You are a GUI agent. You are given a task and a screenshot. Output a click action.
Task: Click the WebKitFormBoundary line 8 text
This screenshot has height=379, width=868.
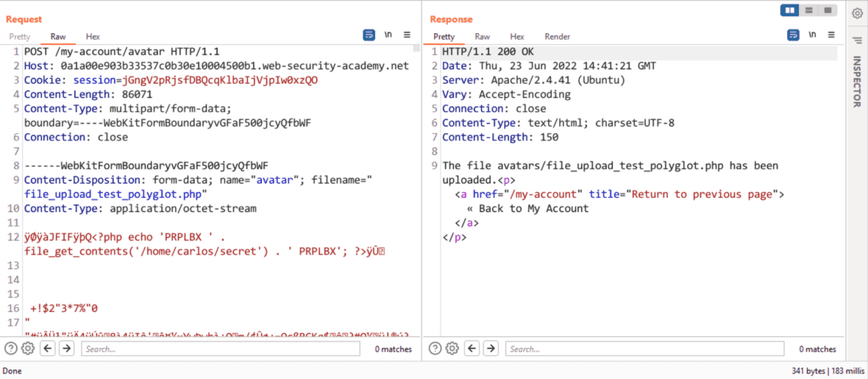point(146,166)
